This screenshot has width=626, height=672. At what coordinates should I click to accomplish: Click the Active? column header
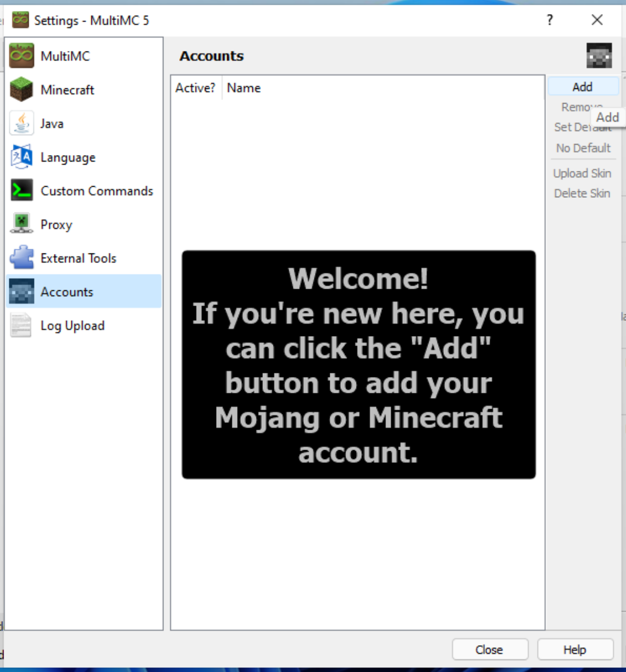[x=196, y=88]
